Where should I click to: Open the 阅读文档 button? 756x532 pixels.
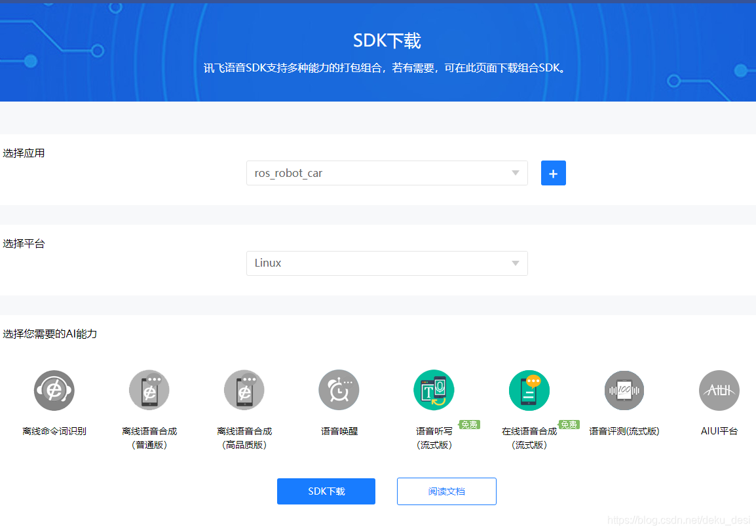point(447,491)
